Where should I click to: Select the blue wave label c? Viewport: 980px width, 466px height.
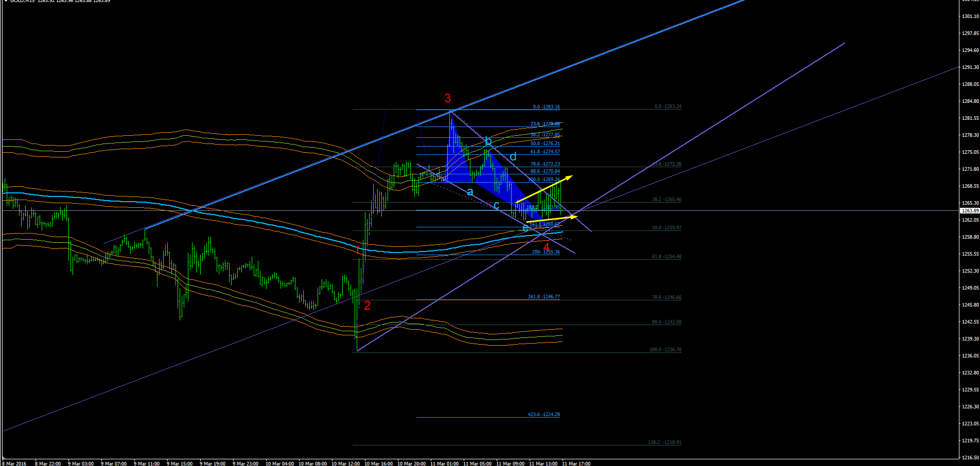pyautogui.click(x=496, y=206)
